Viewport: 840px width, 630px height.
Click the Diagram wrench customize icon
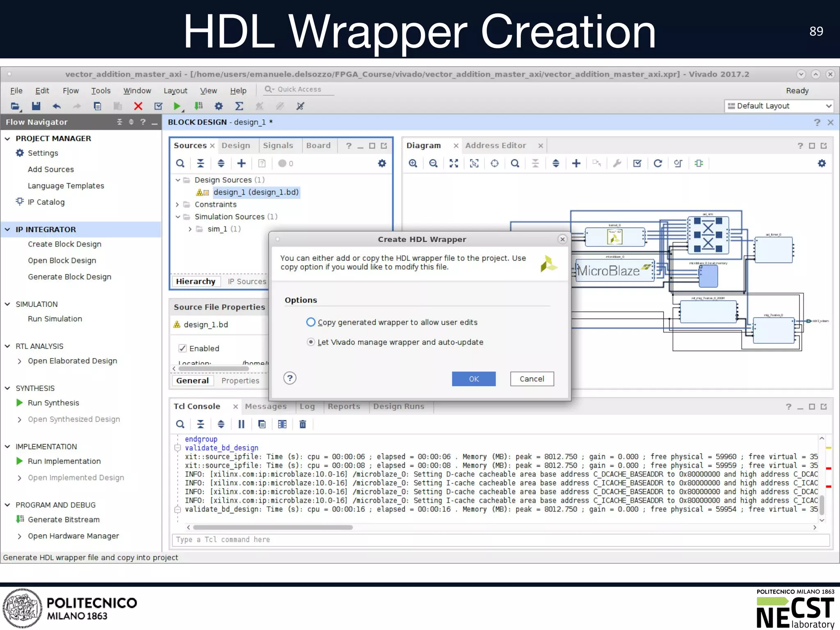point(617,163)
